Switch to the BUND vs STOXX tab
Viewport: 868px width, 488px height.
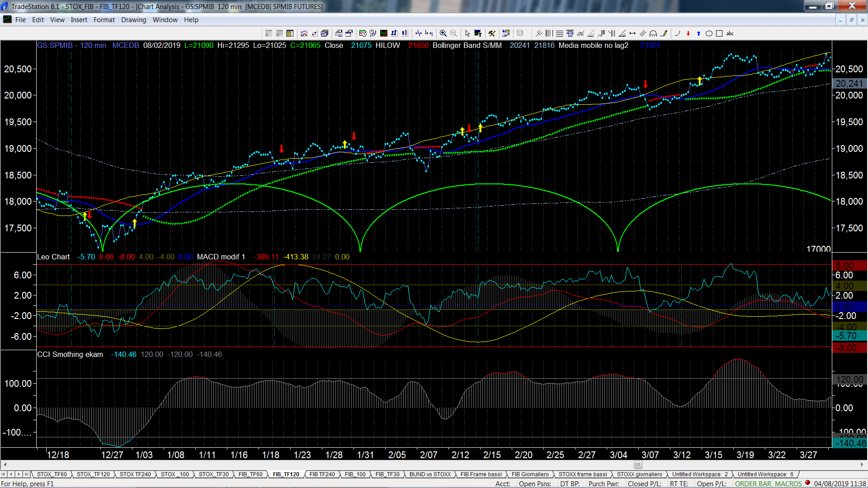[x=430, y=474]
